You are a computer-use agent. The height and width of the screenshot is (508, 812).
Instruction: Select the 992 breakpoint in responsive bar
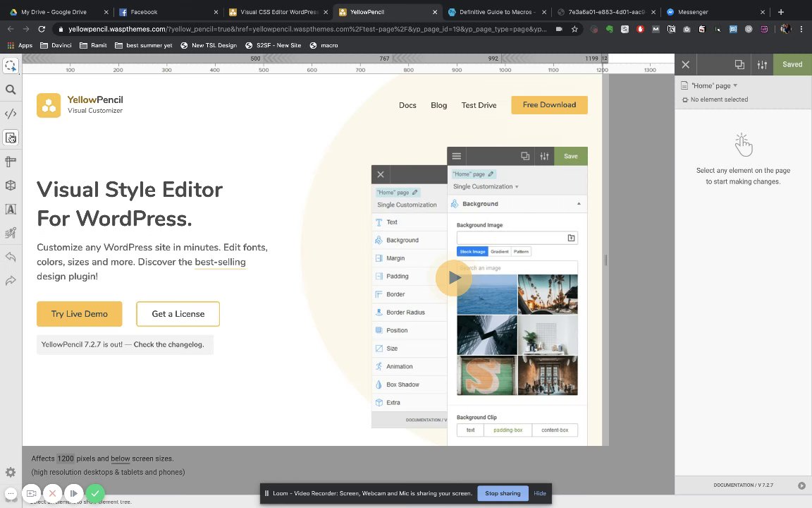pos(493,59)
